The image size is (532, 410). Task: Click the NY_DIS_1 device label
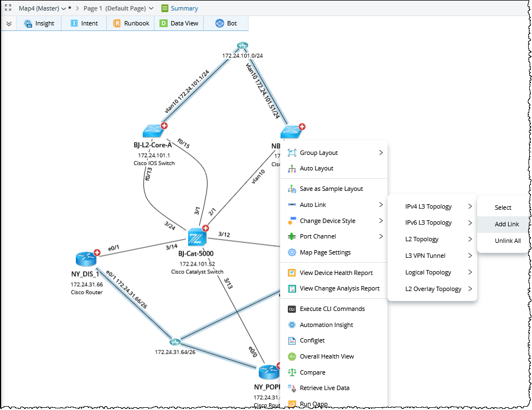coord(85,274)
